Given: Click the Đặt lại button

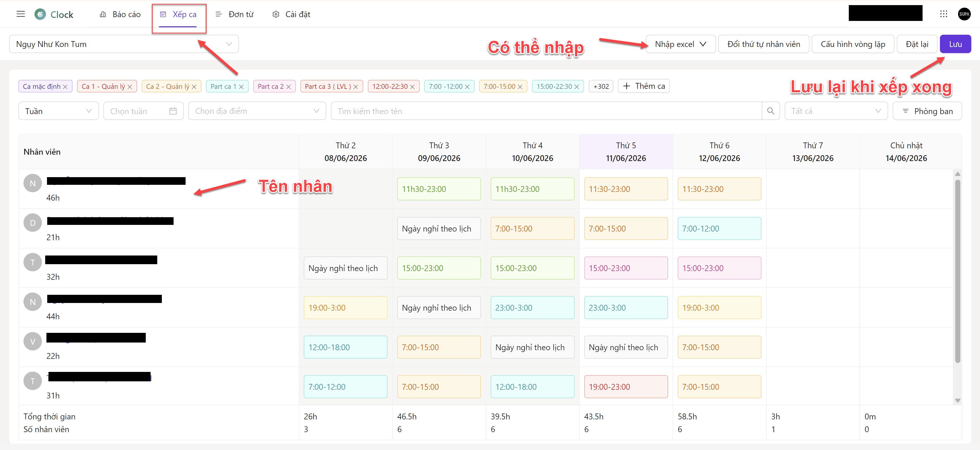Looking at the screenshot, I should (917, 44).
